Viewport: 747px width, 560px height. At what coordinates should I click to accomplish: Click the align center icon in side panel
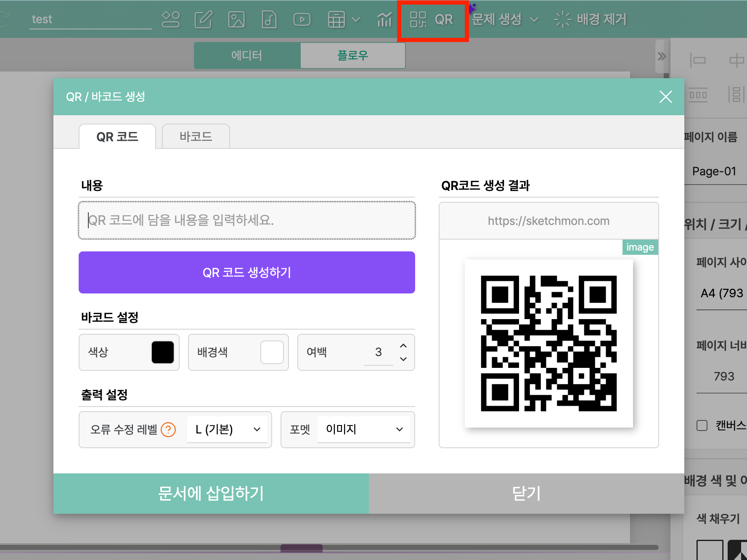(737, 60)
